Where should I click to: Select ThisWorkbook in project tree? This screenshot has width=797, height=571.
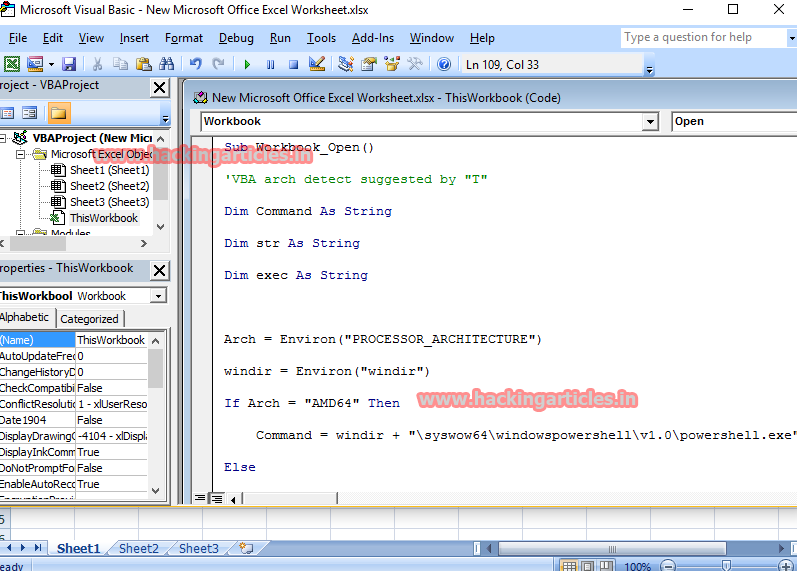(x=104, y=218)
